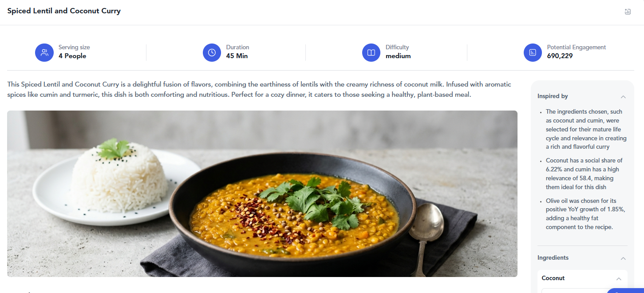The height and width of the screenshot is (293, 644).
Task: Click the recipe description paragraph
Action: (260, 90)
